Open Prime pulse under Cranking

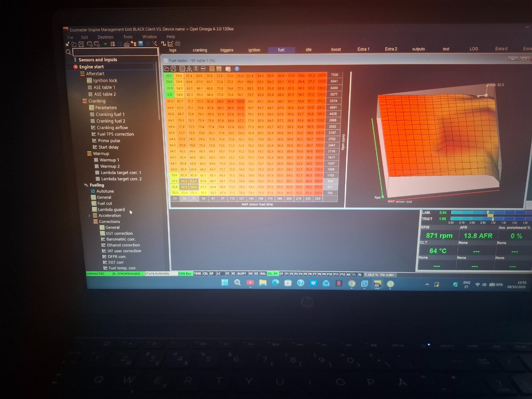click(109, 141)
